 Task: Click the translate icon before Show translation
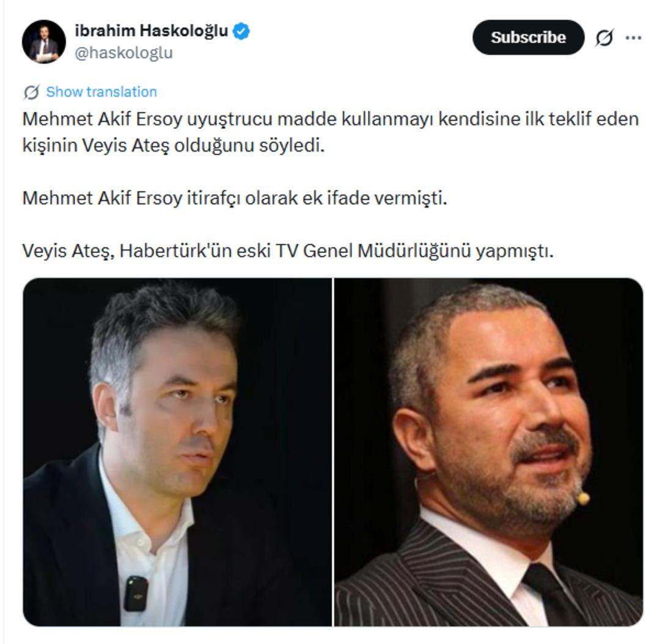click(x=32, y=92)
